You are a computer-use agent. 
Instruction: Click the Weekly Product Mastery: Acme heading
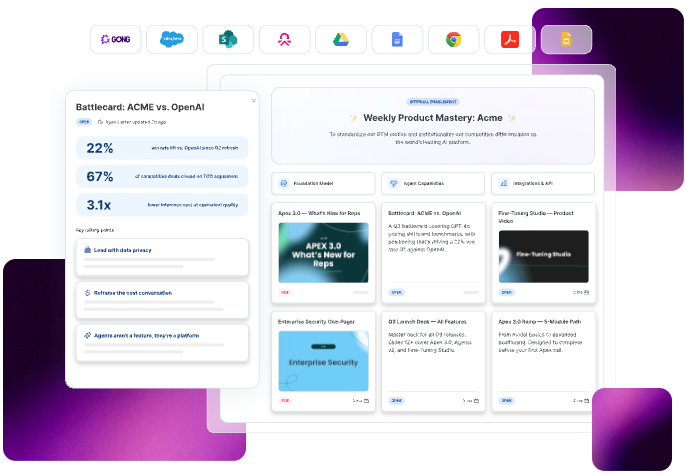pos(433,117)
